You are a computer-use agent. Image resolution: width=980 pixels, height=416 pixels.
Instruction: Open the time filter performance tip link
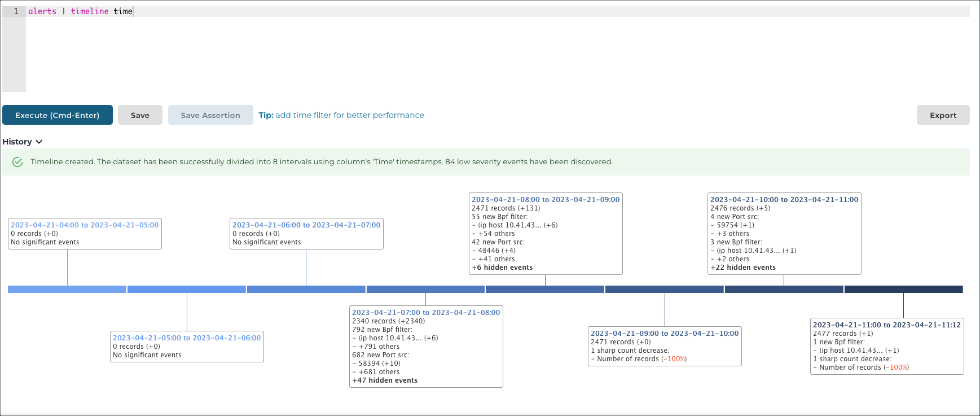pos(341,115)
